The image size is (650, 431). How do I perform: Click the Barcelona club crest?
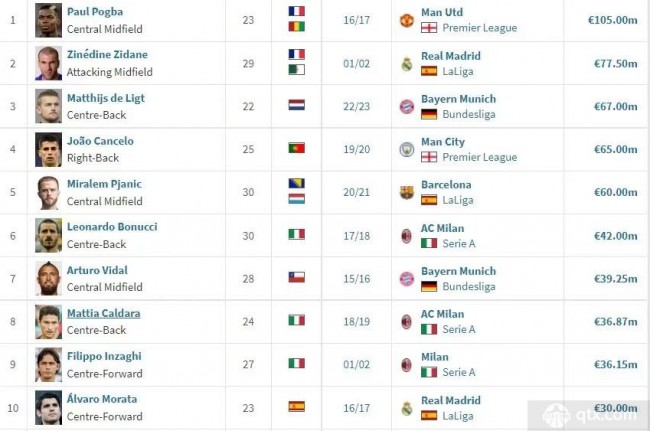click(407, 192)
